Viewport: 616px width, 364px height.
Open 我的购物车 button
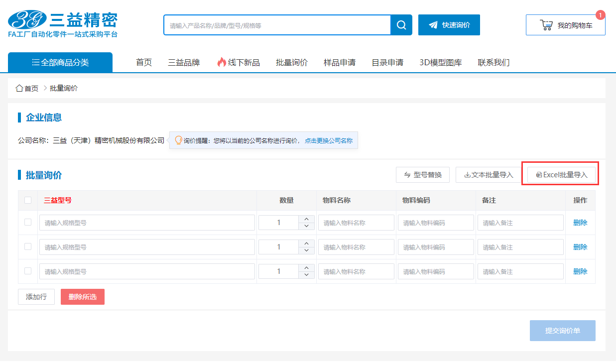point(566,25)
